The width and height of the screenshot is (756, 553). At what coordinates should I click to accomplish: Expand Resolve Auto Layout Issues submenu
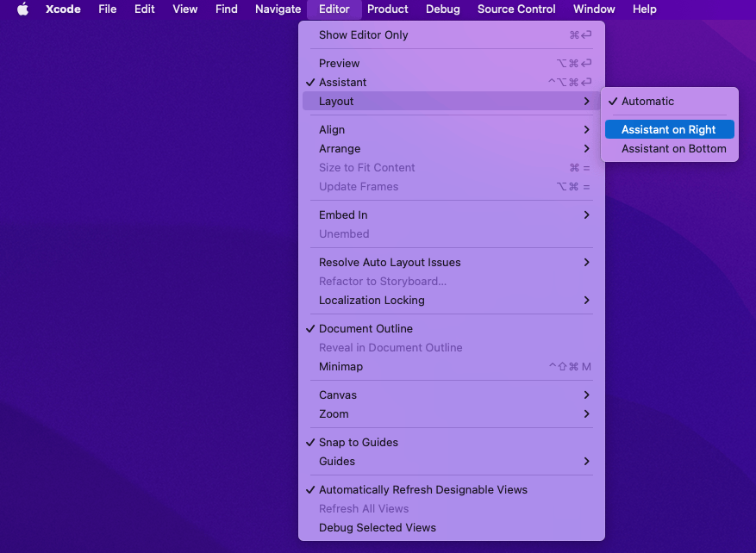pos(452,262)
